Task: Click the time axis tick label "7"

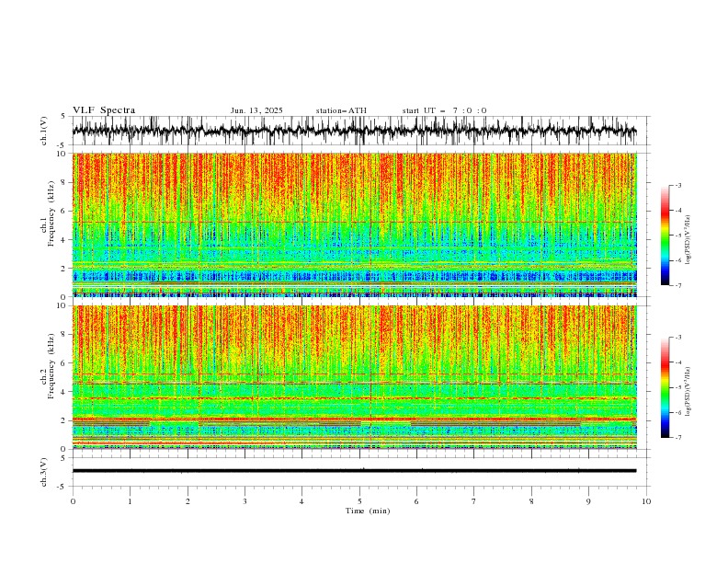Action: (x=474, y=501)
